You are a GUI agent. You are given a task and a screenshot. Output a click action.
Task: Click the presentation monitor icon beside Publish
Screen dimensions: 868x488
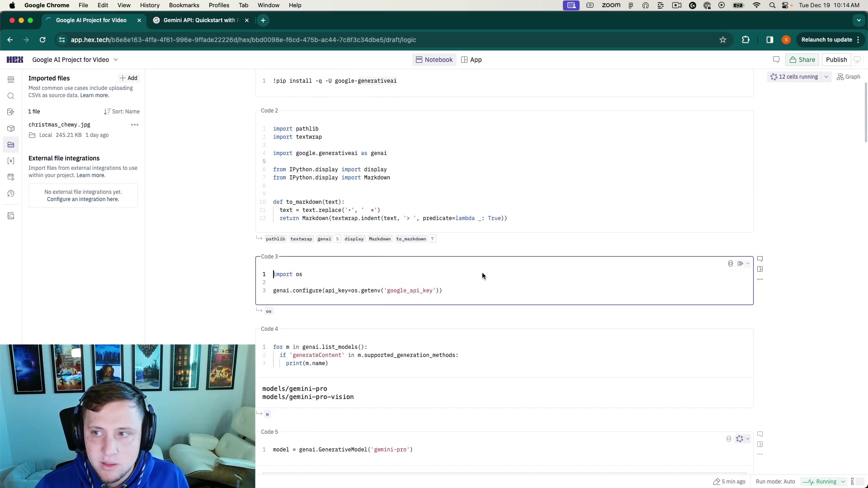(x=857, y=60)
